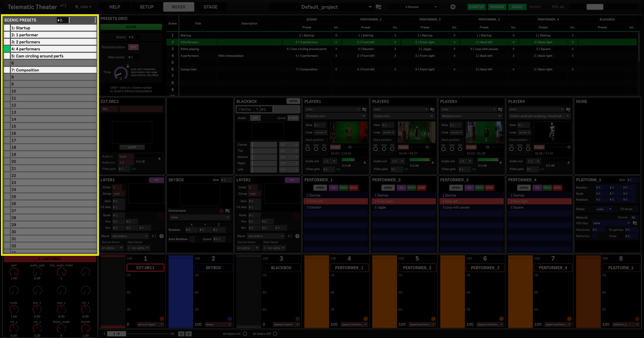Click the LAYER1 transform reset icon
Viewport: 644px width, 338px height.
pos(161,215)
